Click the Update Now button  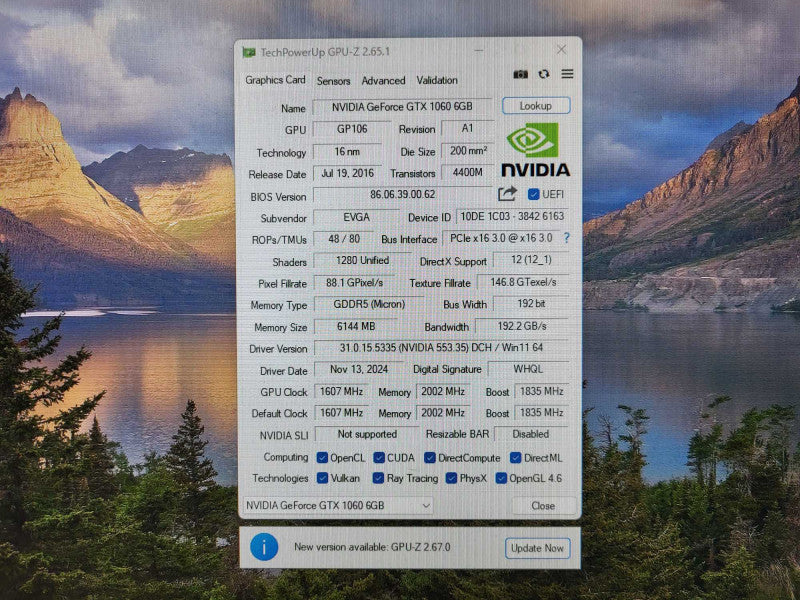point(537,548)
